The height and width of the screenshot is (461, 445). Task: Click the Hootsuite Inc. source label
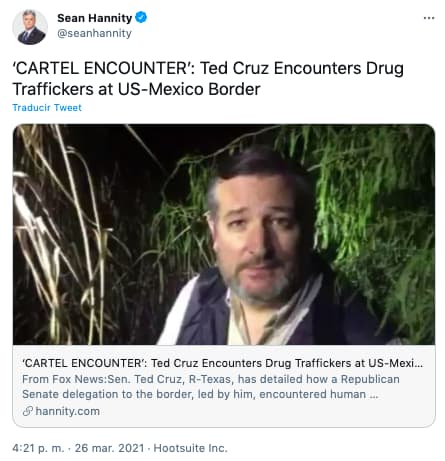190,448
